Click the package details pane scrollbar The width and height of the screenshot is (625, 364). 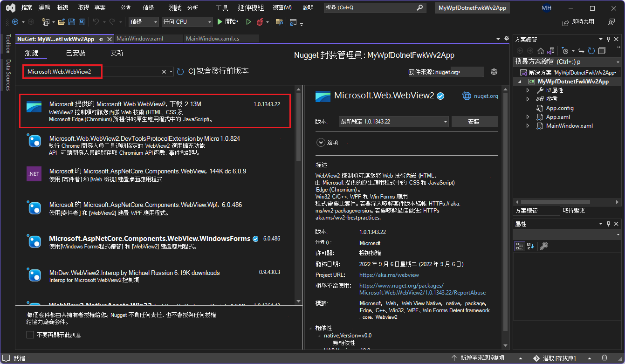pos(506,217)
